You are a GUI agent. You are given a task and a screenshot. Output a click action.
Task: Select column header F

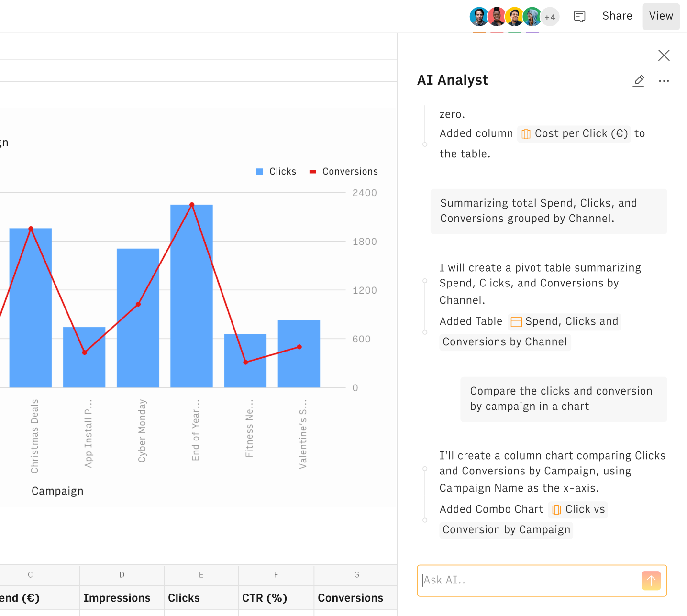pyautogui.click(x=276, y=575)
